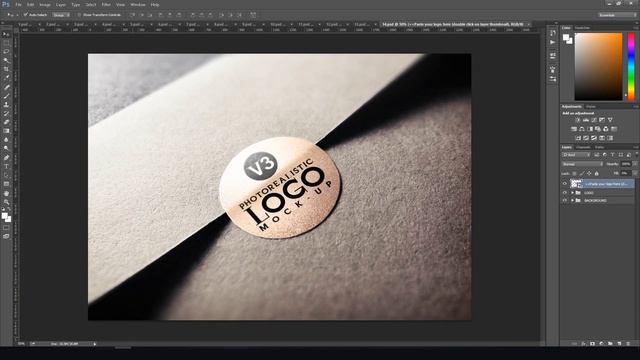
Task: Select the Brush tool
Action: (x=6, y=96)
